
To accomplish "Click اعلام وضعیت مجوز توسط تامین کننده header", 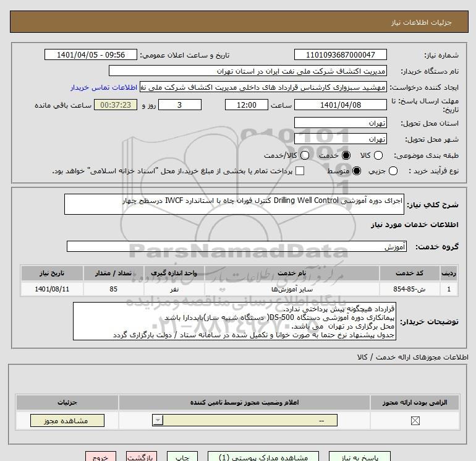I will pyautogui.click(x=244, y=402).
